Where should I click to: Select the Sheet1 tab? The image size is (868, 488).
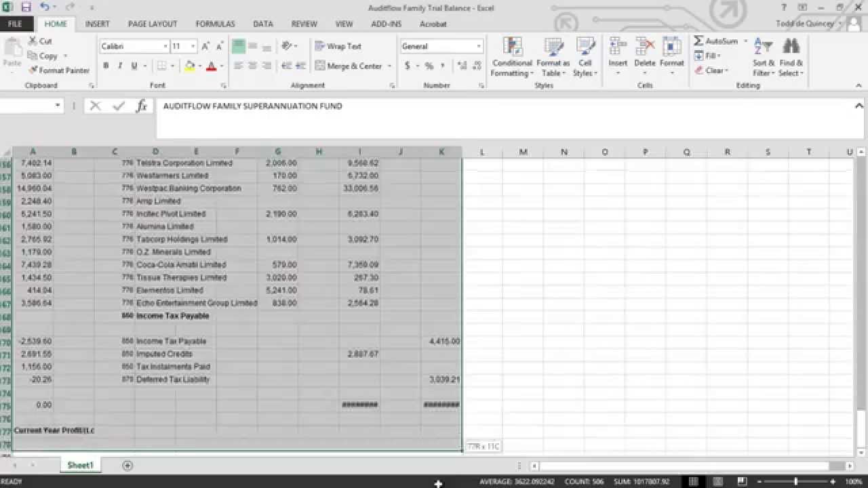[79, 465]
